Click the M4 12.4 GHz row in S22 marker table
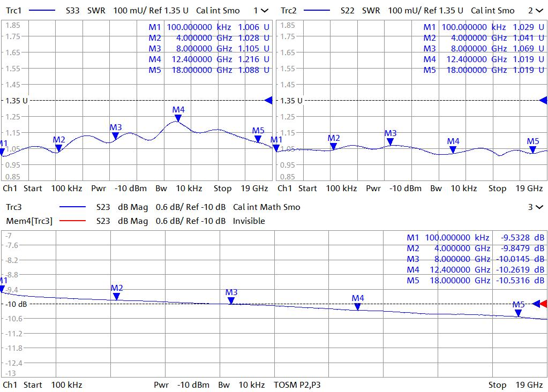 tap(480, 59)
